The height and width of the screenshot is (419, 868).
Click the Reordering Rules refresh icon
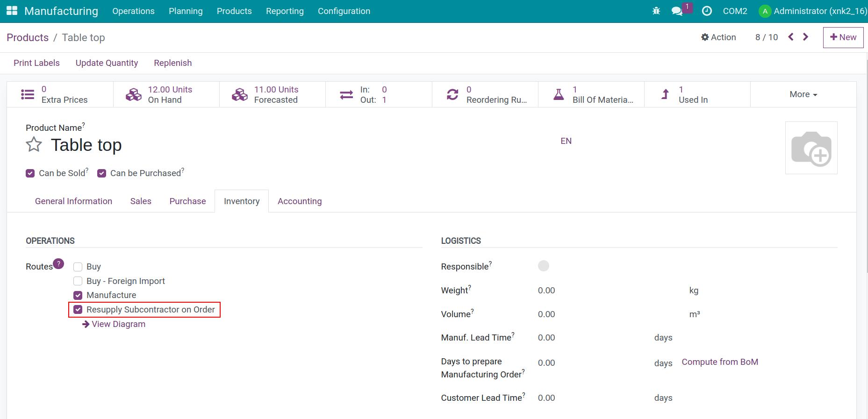[452, 94]
